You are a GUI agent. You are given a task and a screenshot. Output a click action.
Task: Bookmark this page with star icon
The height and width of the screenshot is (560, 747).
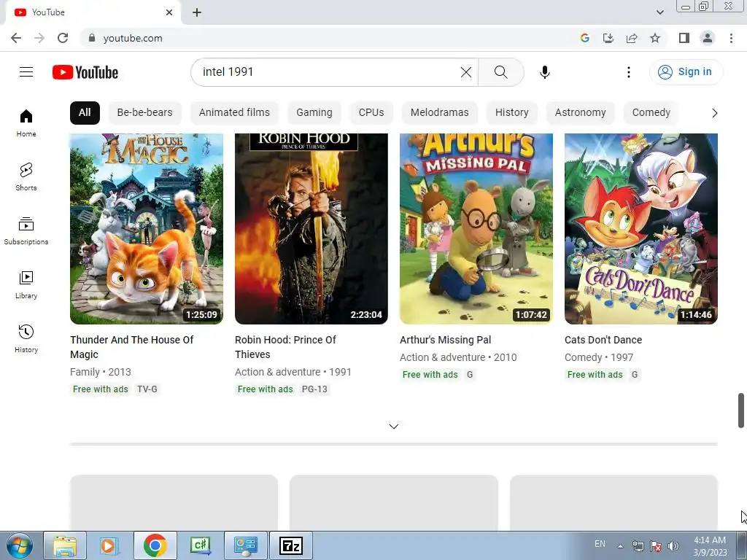(x=655, y=38)
